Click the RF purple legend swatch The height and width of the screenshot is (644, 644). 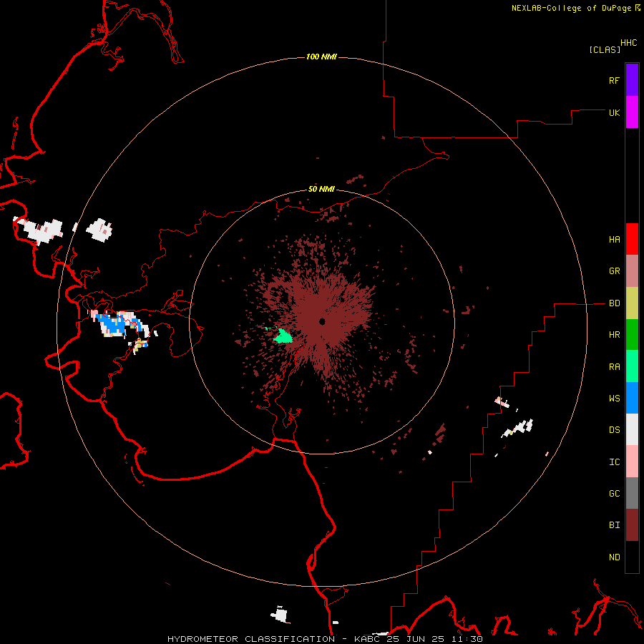632,80
